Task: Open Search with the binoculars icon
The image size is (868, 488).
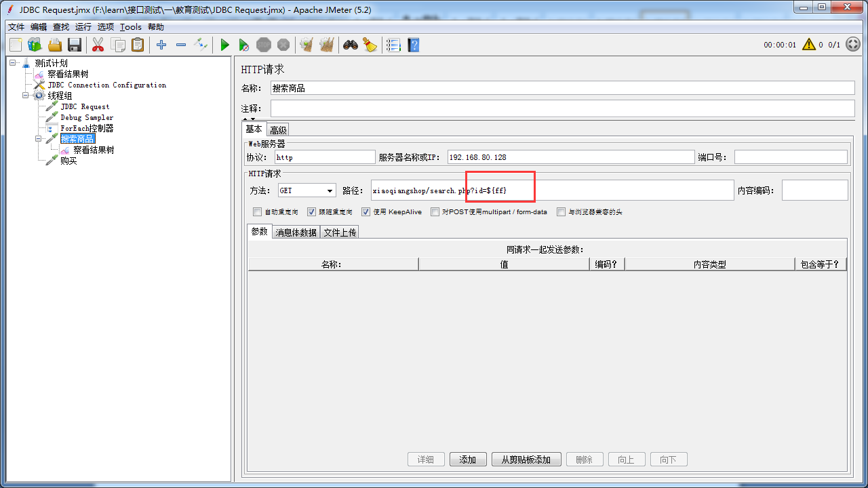Action: pos(350,45)
